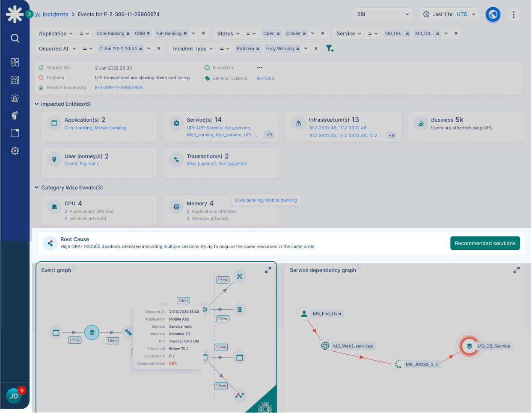Open the dashboard grid icon in sidebar
Screen dimensions: 532x413
click(15, 63)
